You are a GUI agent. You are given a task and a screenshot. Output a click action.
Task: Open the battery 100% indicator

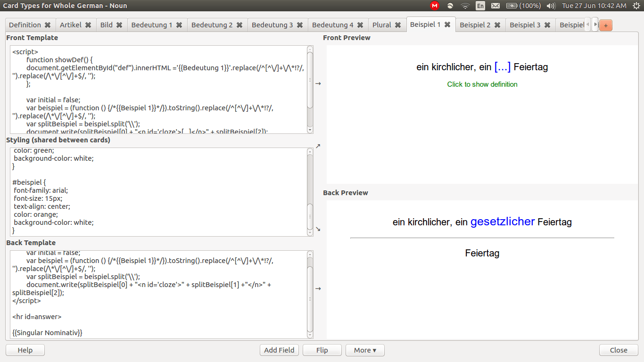click(523, 6)
